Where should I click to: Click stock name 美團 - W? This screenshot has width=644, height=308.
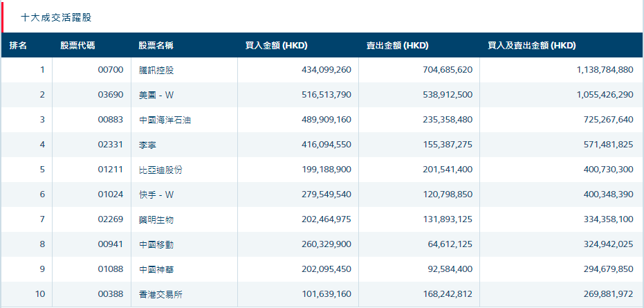click(x=156, y=95)
